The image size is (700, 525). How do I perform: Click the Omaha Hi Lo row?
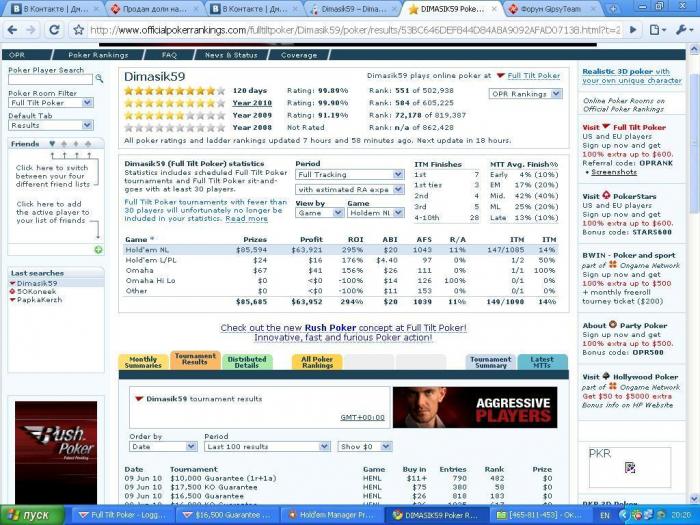pos(341,281)
